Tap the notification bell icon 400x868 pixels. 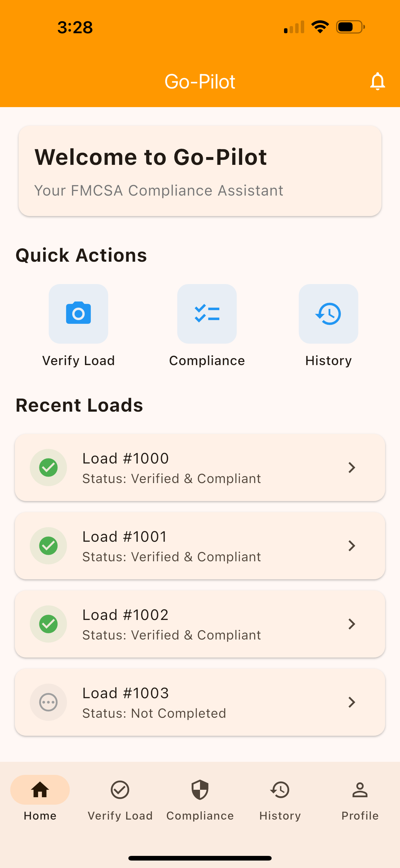pos(377,81)
